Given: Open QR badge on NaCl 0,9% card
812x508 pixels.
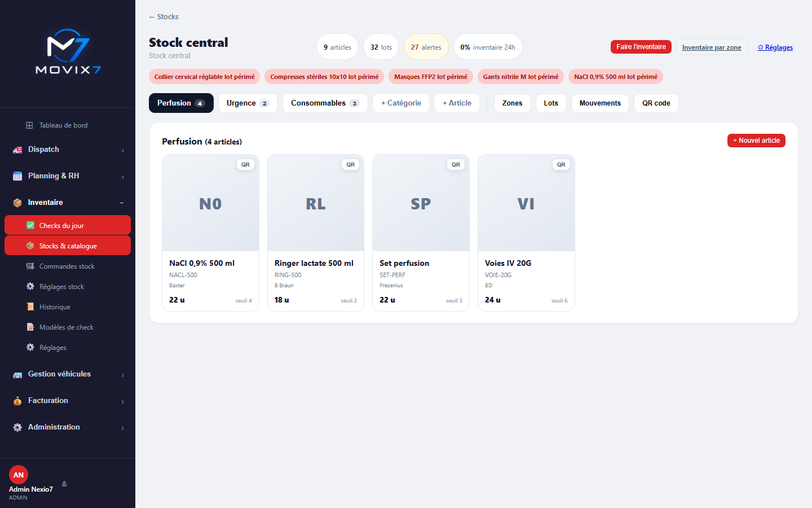Looking at the screenshot, I should tap(245, 165).
